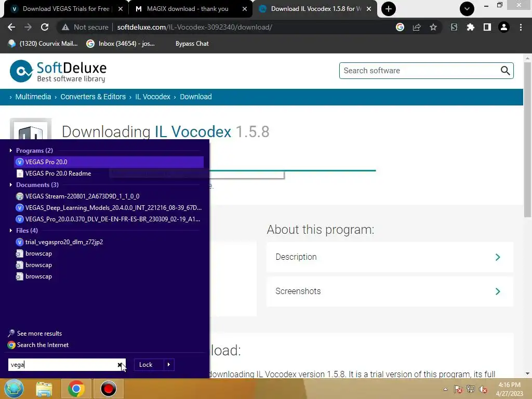This screenshot has width=532, height=399.
Task: Collapse the Files (4) group
Action: [x=11, y=230]
